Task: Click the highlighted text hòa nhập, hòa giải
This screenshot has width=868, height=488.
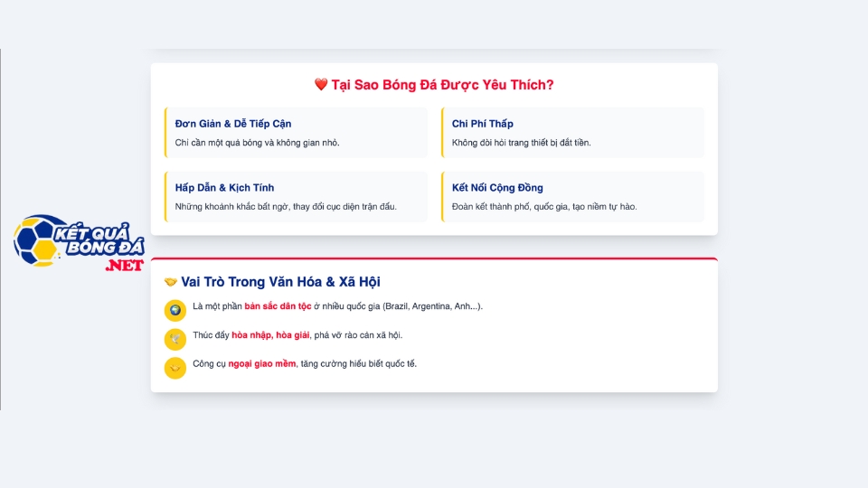Action: [x=270, y=334]
